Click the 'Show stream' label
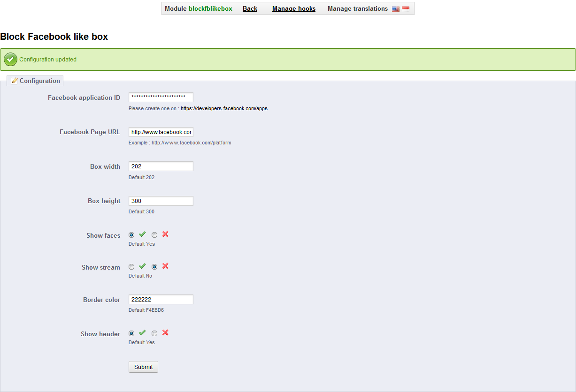Viewport: 576px width, 392px height. pyautogui.click(x=101, y=267)
